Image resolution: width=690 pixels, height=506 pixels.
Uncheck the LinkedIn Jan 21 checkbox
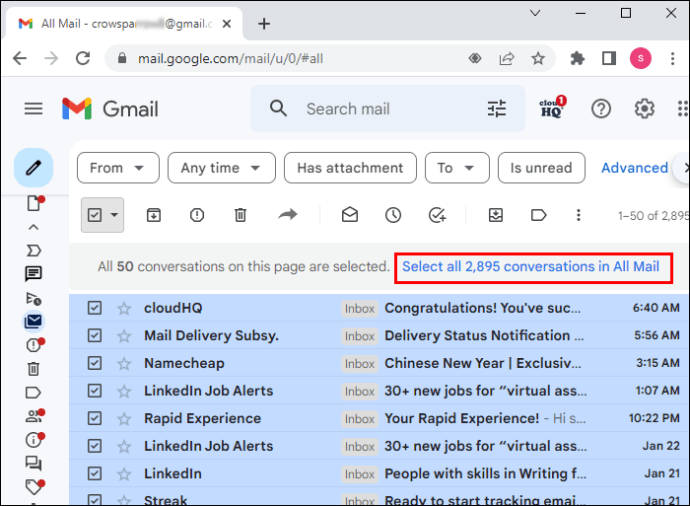[95, 474]
